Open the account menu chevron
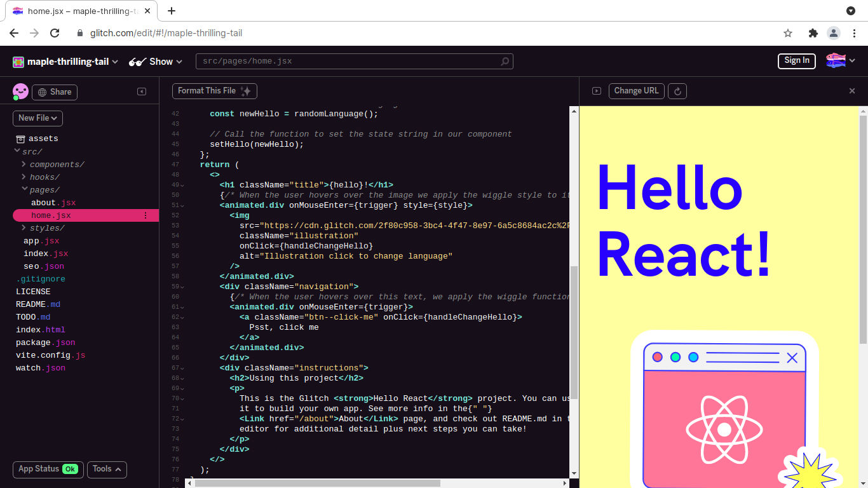 pyautogui.click(x=852, y=60)
